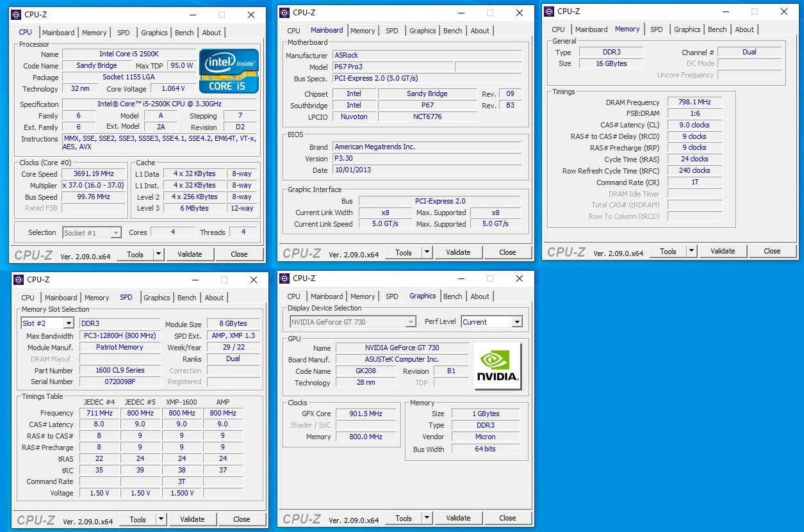The width and height of the screenshot is (804, 532).
Task: Open the Perf Level Current dropdown
Action: [x=517, y=322]
